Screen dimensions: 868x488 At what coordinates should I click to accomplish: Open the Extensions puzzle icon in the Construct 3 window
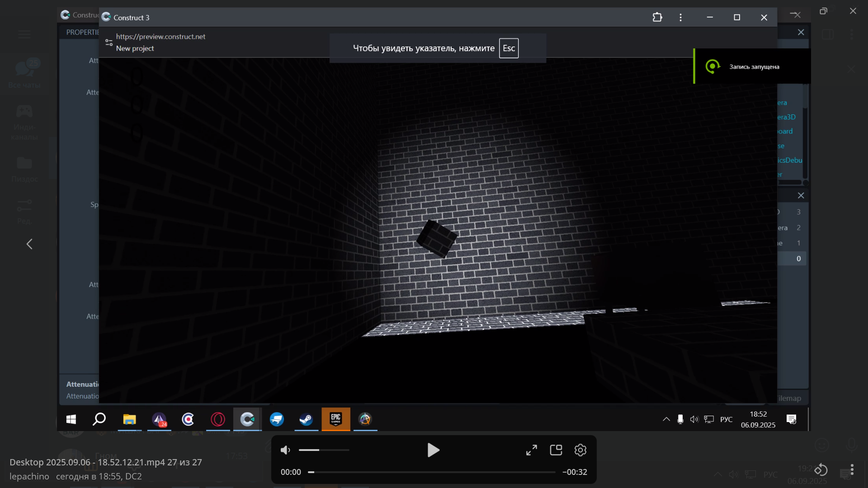pyautogui.click(x=657, y=17)
